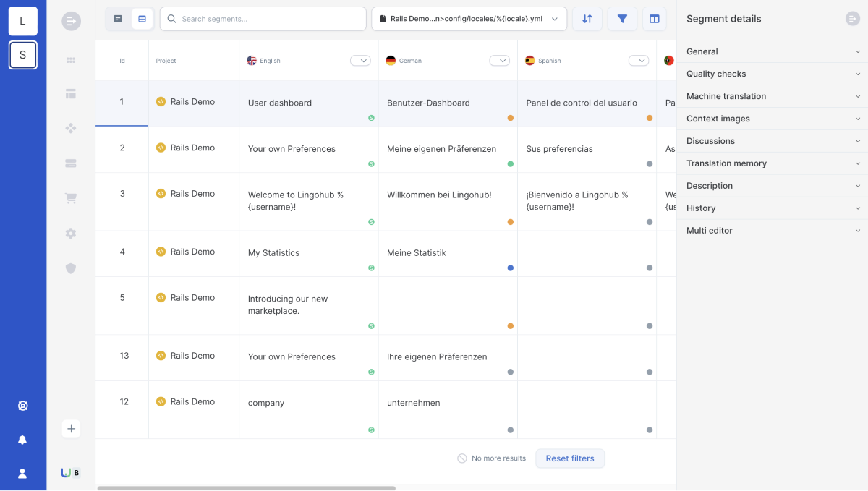
Task: Expand the Machine translation section
Action: click(x=773, y=96)
